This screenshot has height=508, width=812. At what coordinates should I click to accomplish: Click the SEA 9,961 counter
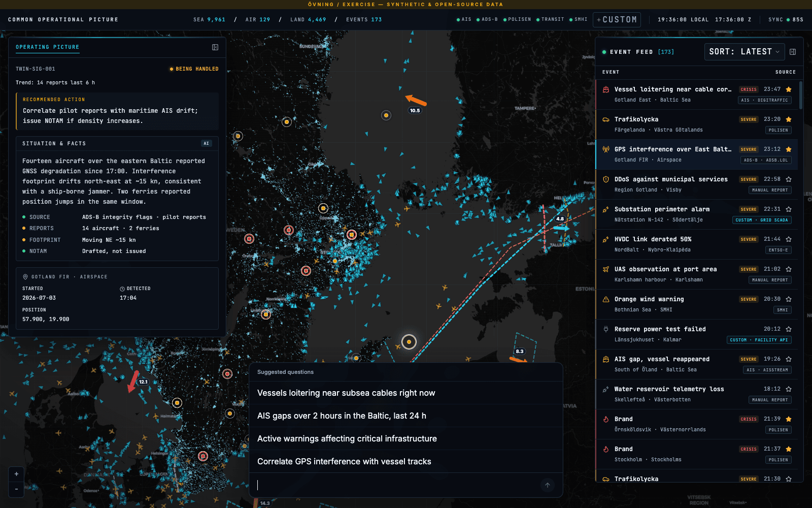209,20
